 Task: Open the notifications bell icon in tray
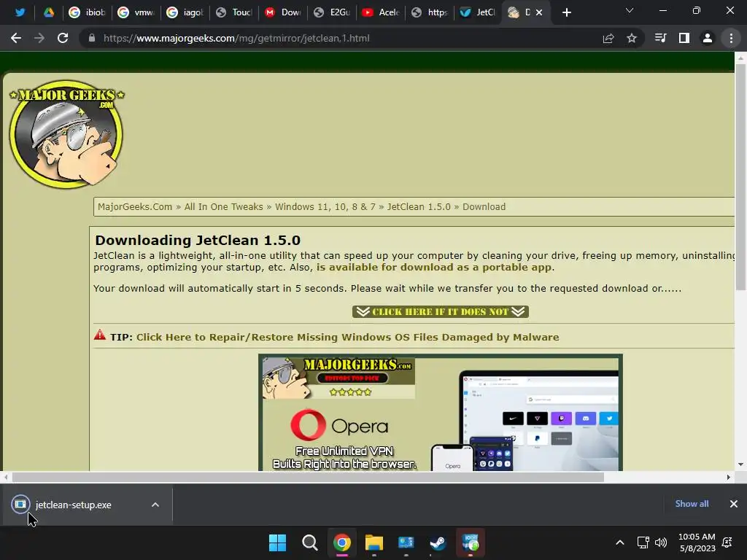coord(727,542)
